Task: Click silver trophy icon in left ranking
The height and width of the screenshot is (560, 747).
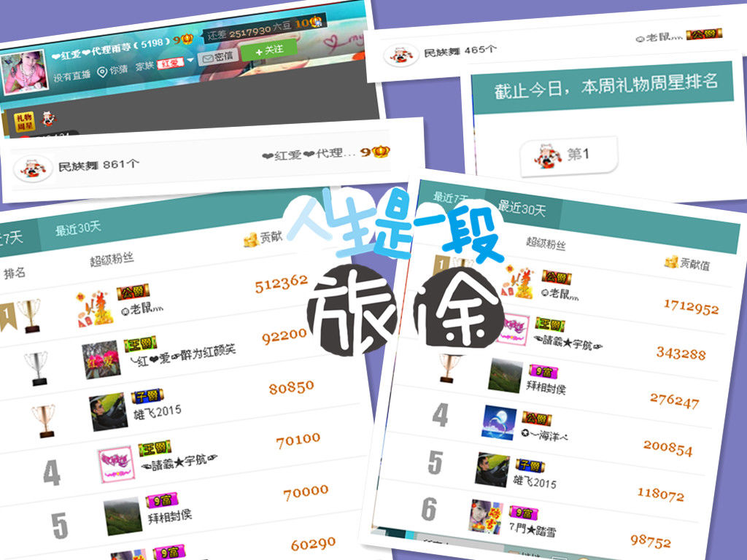Action: 35,368
